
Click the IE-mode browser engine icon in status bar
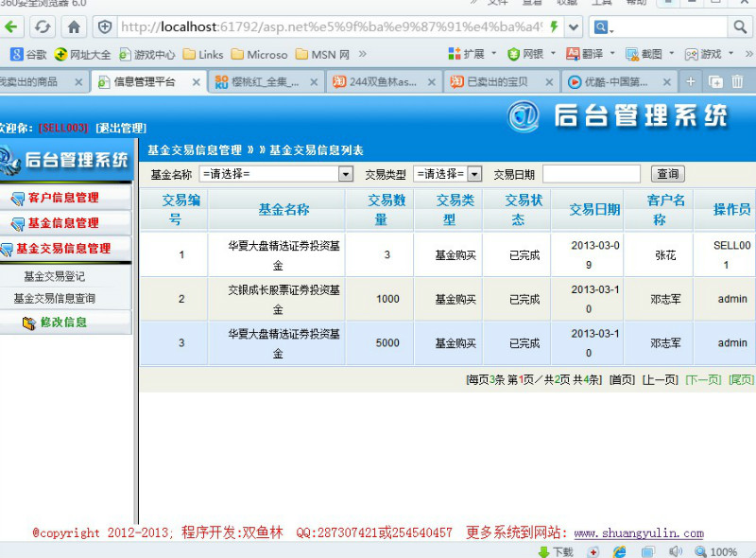[620, 551]
